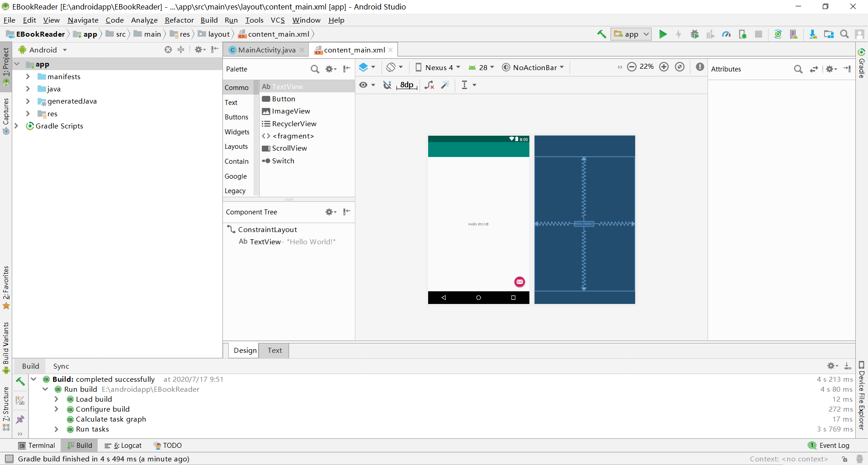Zoom in the design surface

coord(664,67)
